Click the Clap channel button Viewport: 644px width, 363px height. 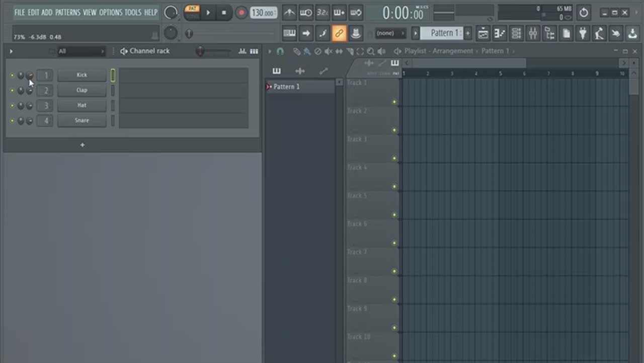pos(82,90)
